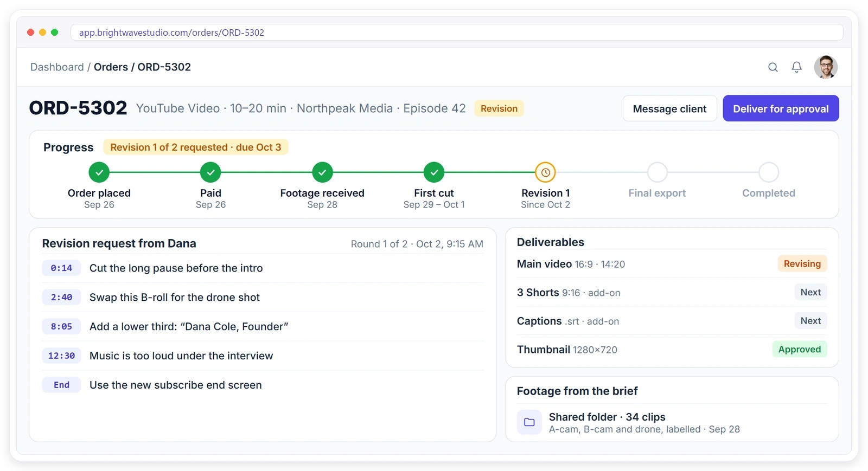Screen dimensions: 868x471
Task: Select 'Music is too loud under the interview'
Action: (x=181, y=356)
